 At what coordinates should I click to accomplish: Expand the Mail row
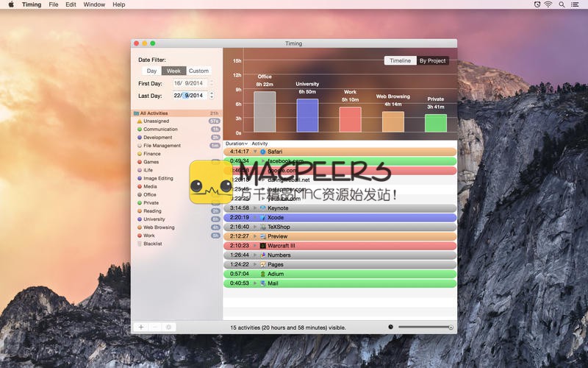click(255, 283)
